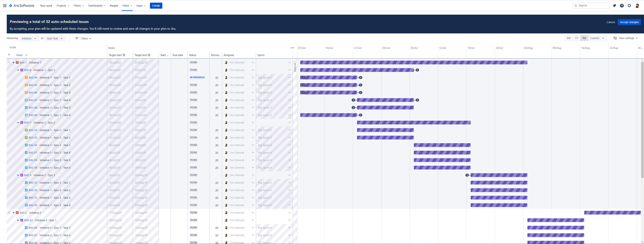Click the dependency badge right of BAS-6 bar

tap(417, 70)
